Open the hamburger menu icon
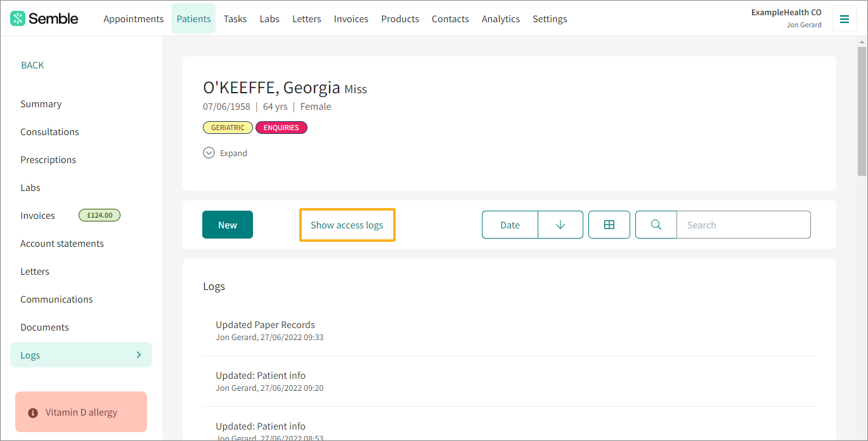The image size is (868, 441). coord(844,18)
